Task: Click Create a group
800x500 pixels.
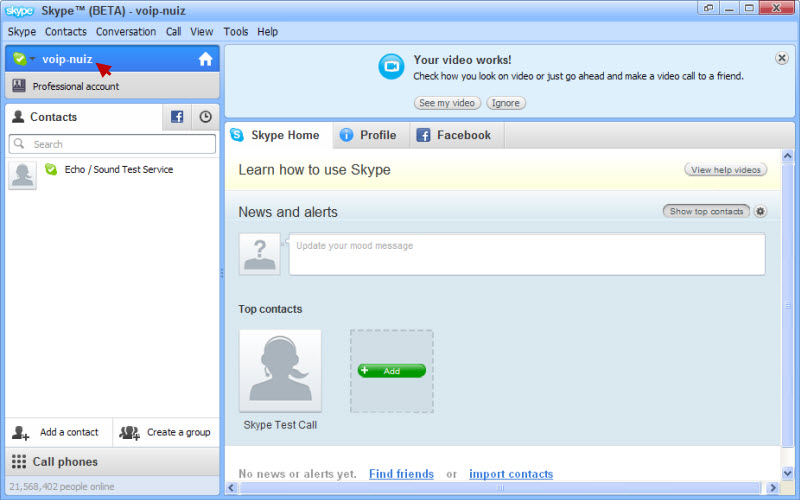Action: [166, 432]
